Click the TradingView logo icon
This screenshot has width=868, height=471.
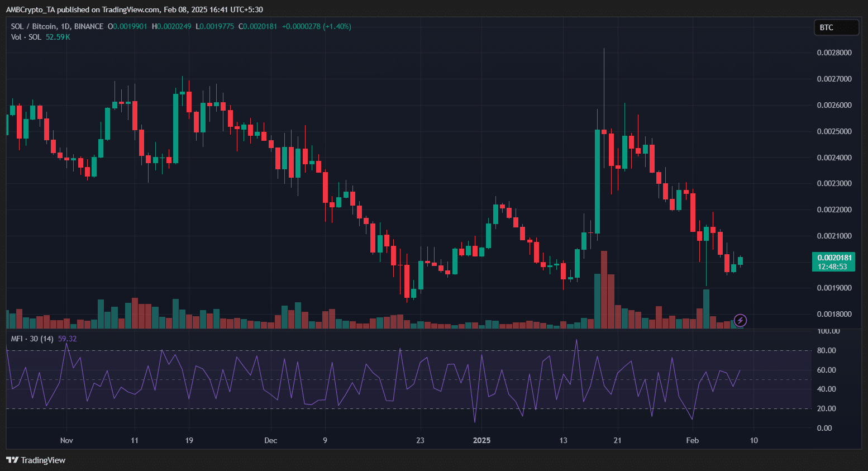[12, 460]
